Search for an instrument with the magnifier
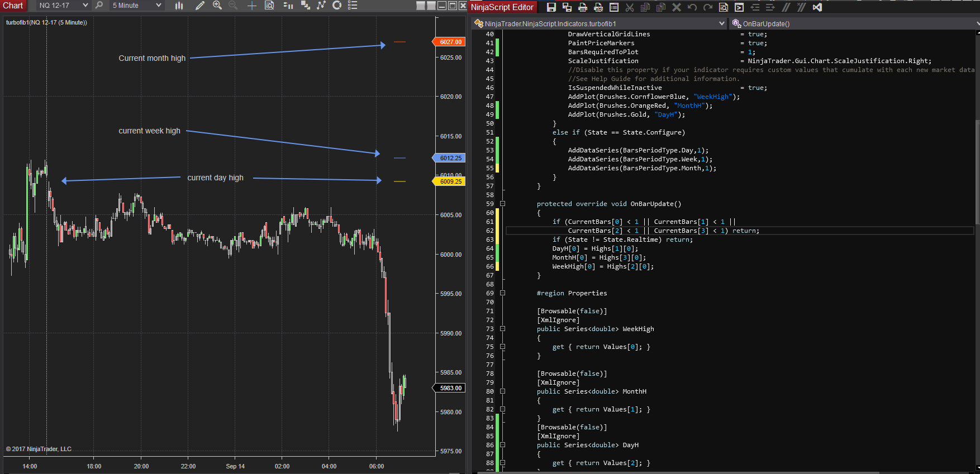This screenshot has width=980, height=474. pyautogui.click(x=99, y=6)
